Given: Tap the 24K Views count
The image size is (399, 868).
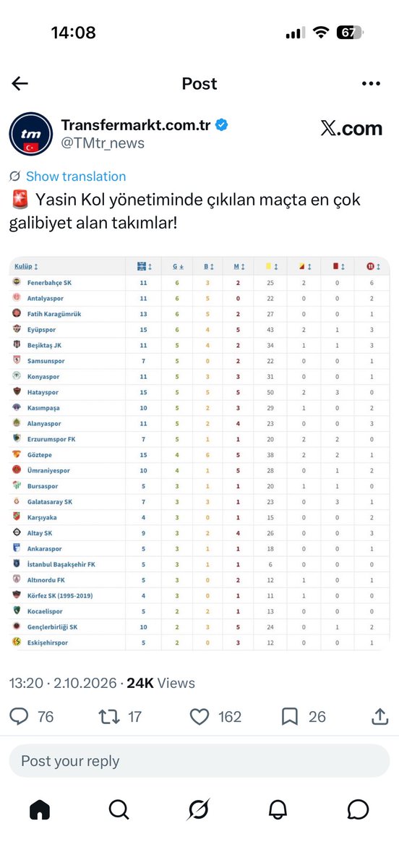Looking at the screenshot, I should pyautogui.click(x=160, y=683).
